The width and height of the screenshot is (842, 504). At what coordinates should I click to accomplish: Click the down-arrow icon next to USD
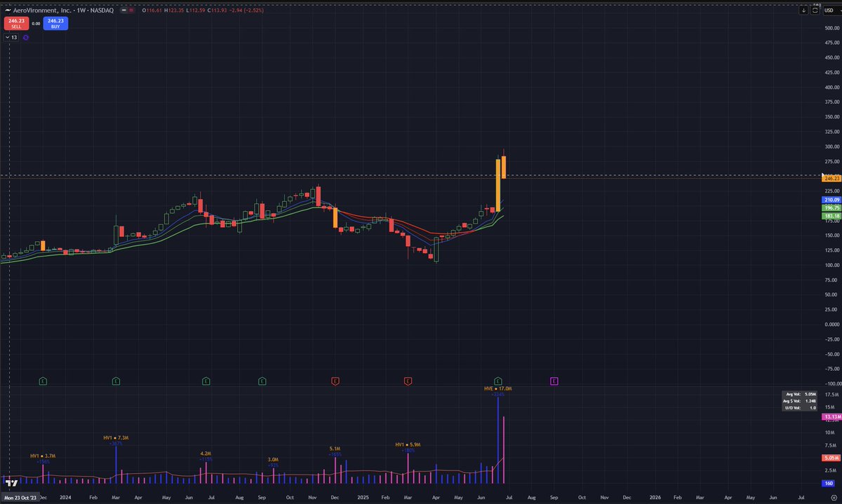tap(803, 10)
